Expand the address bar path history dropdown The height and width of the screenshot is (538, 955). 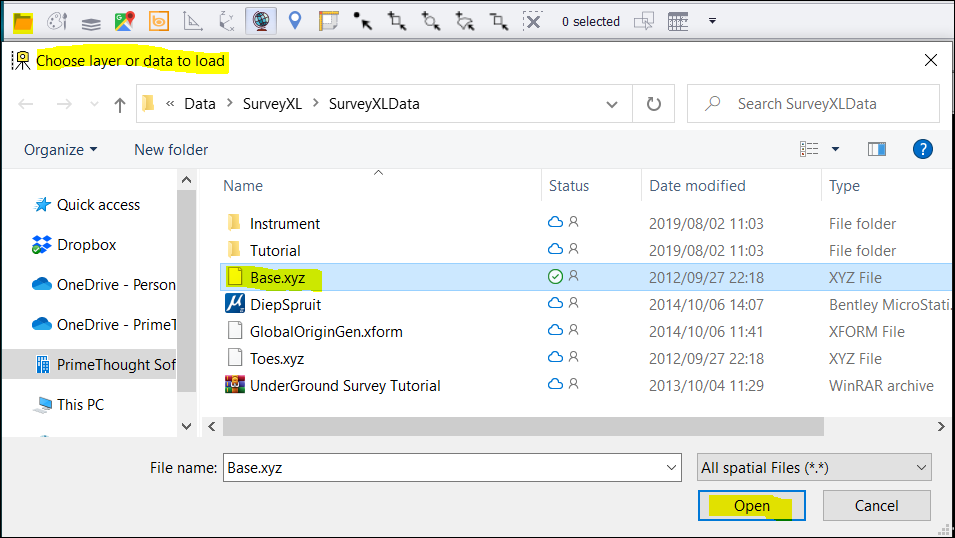click(612, 104)
